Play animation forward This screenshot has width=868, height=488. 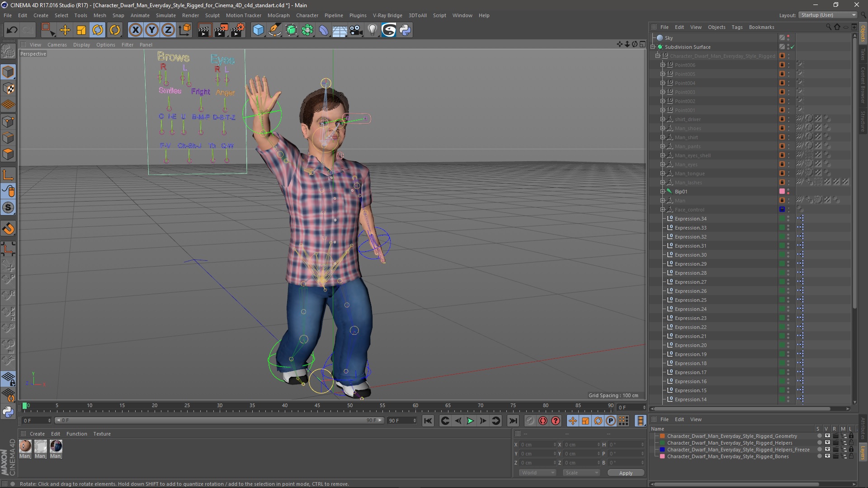(x=470, y=421)
